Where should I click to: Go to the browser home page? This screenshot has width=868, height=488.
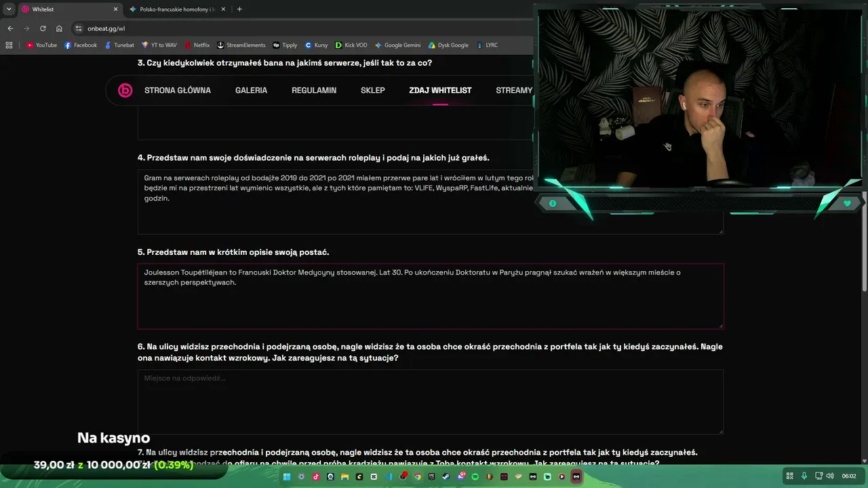59,28
